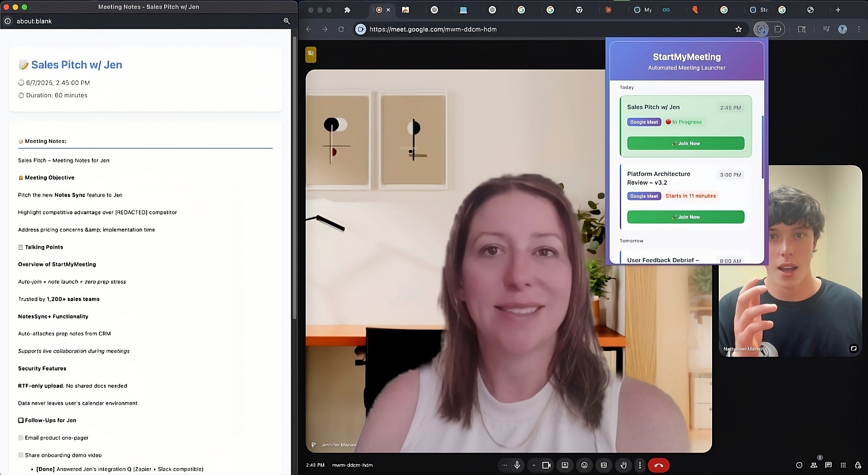The image size is (868, 475).
Task: Turn off the camera in Google Meet
Action: tap(546, 465)
